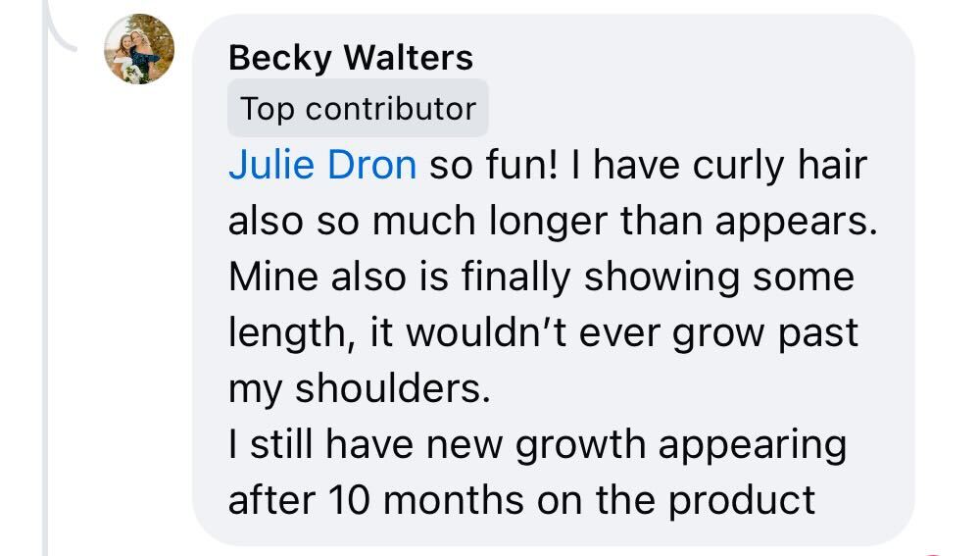Tap the Top contributor badge
This screenshot has width=980, height=556.
coord(358,108)
